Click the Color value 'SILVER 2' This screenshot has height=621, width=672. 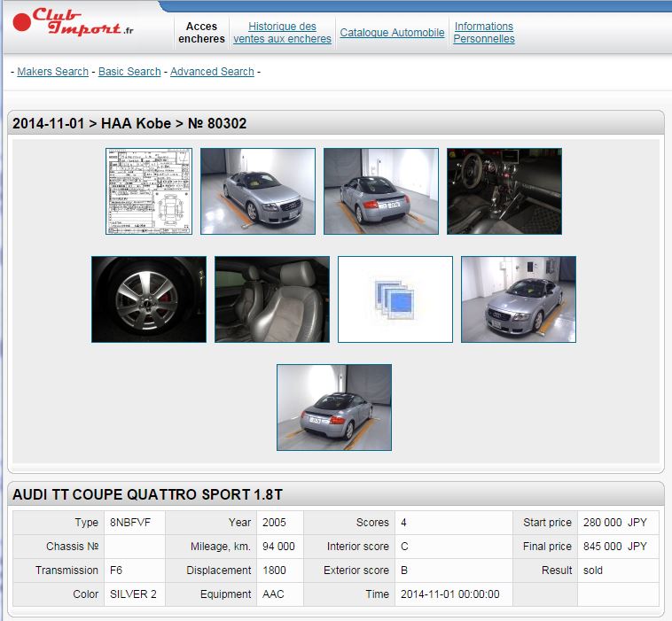[x=133, y=594]
